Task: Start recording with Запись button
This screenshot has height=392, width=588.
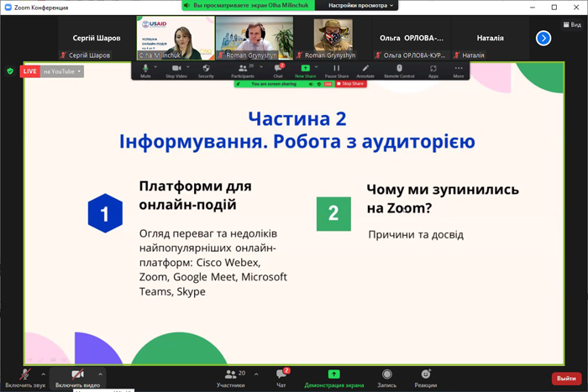Action: (386, 378)
